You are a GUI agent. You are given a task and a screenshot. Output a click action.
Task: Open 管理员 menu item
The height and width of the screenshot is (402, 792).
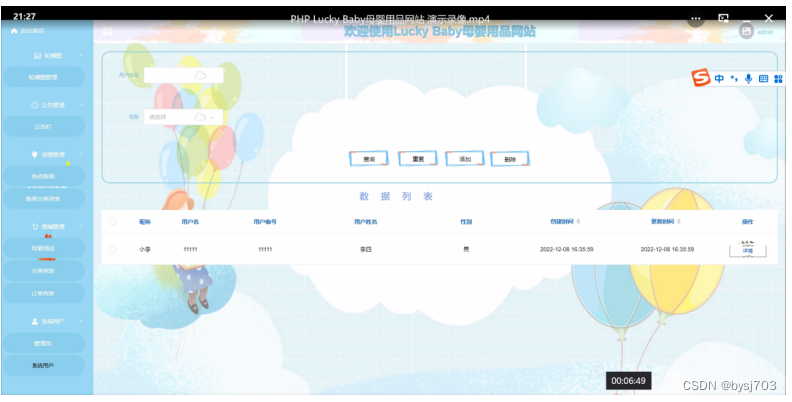(43, 343)
